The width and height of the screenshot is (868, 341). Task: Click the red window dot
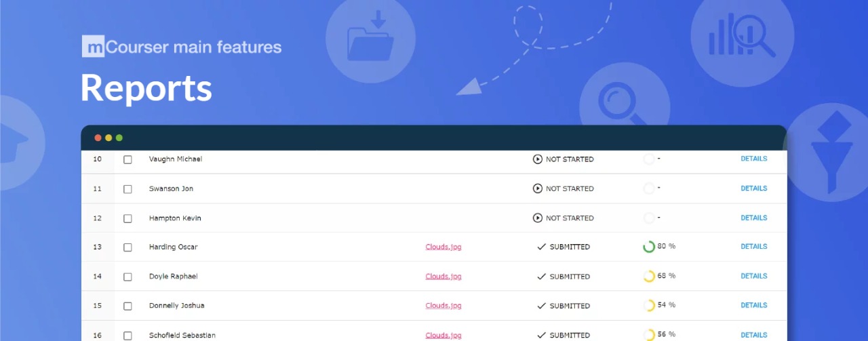tap(98, 138)
